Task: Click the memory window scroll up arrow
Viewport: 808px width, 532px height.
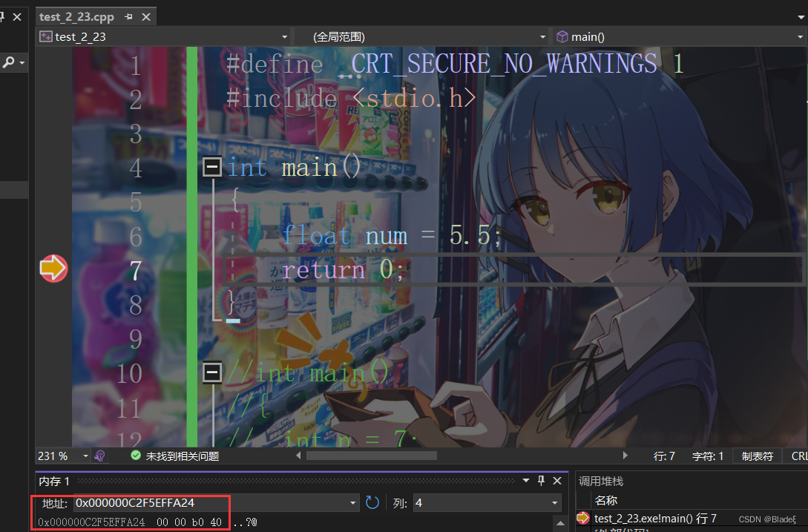Action: click(x=560, y=523)
